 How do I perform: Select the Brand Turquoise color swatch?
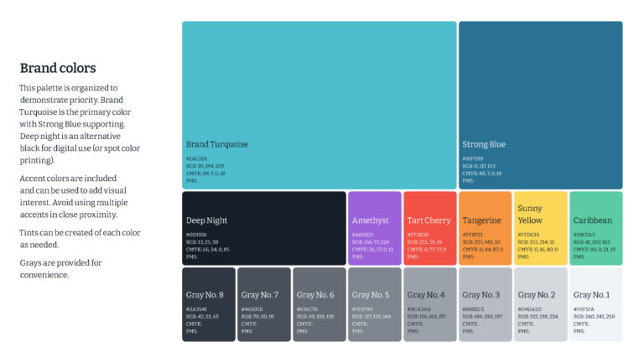point(319,105)
